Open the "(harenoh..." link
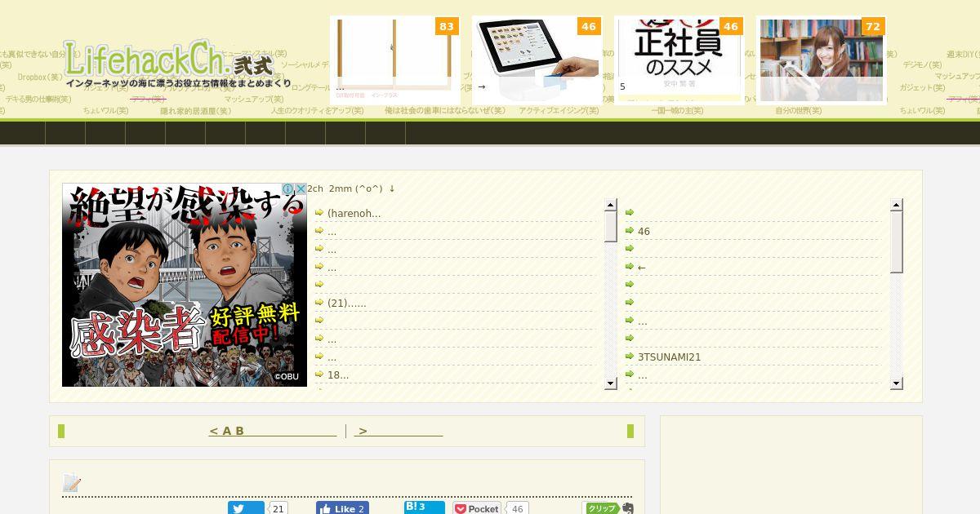Viewport: 980px width, 514px height. coord(354,213)
